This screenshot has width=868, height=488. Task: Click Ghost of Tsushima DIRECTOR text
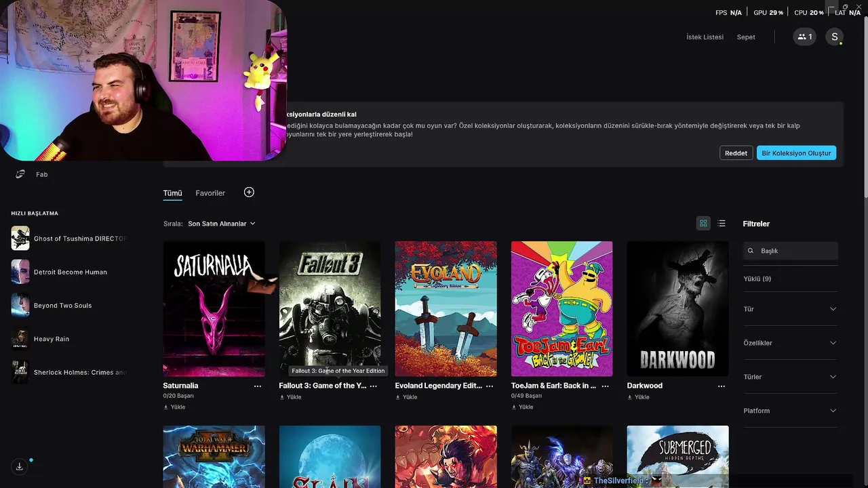coord(80,239)
